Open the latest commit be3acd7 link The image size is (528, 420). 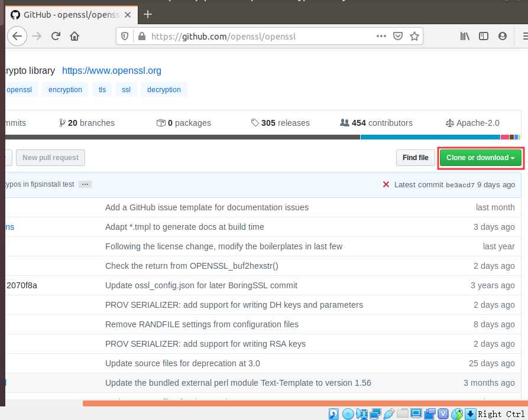pyautogui.click(x=460, y=185)
